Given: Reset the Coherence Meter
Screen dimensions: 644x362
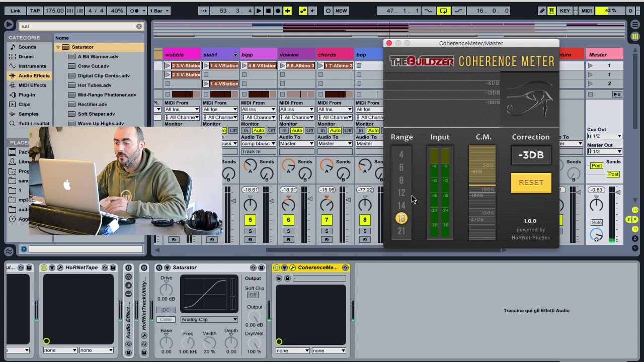Looking at the screenshot, I should [x=531, y=183].
